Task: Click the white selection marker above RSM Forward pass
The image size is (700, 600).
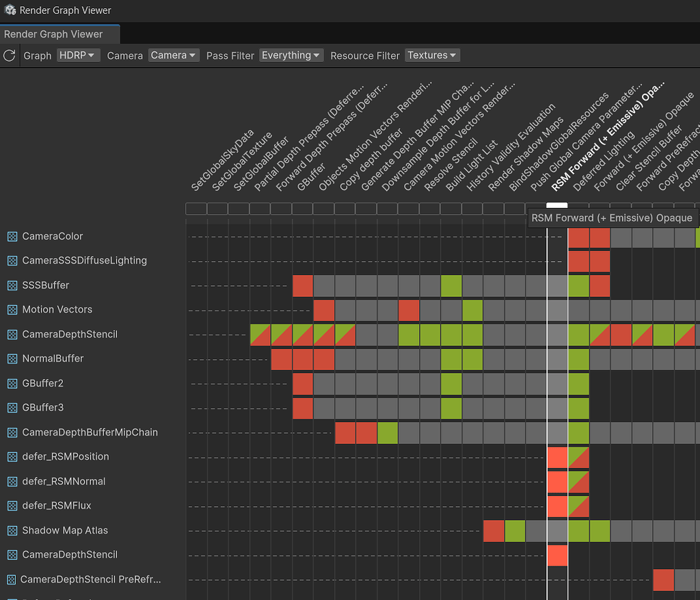Action: [557, 205]
